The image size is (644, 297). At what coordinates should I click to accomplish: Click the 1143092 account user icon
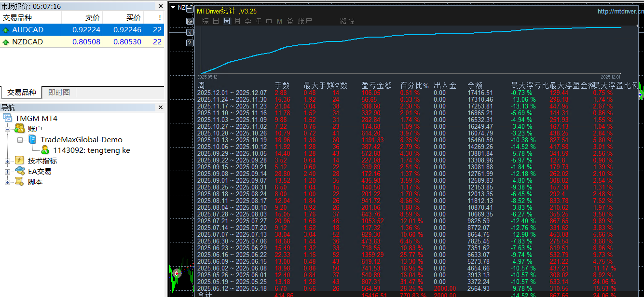click(x=45, y=150)
